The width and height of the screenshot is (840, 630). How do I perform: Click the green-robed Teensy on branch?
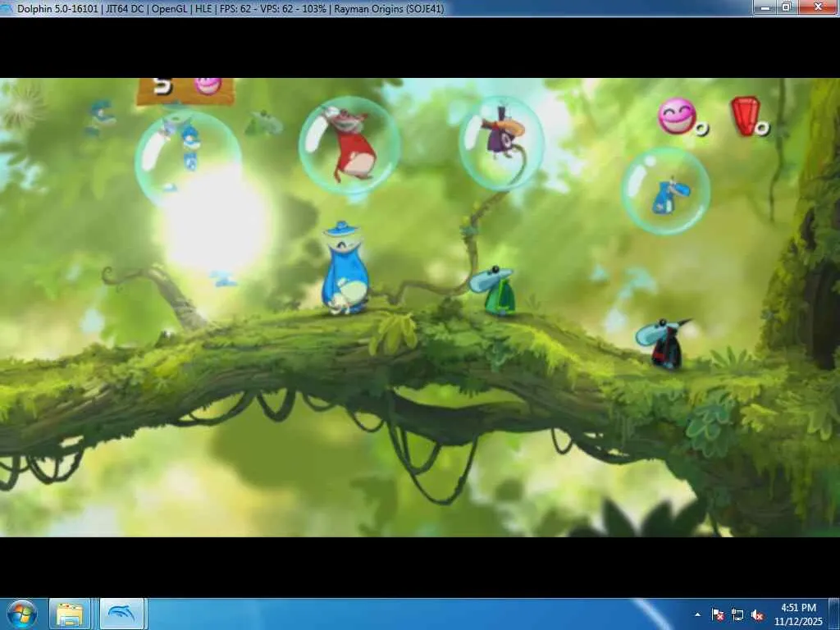494,290
